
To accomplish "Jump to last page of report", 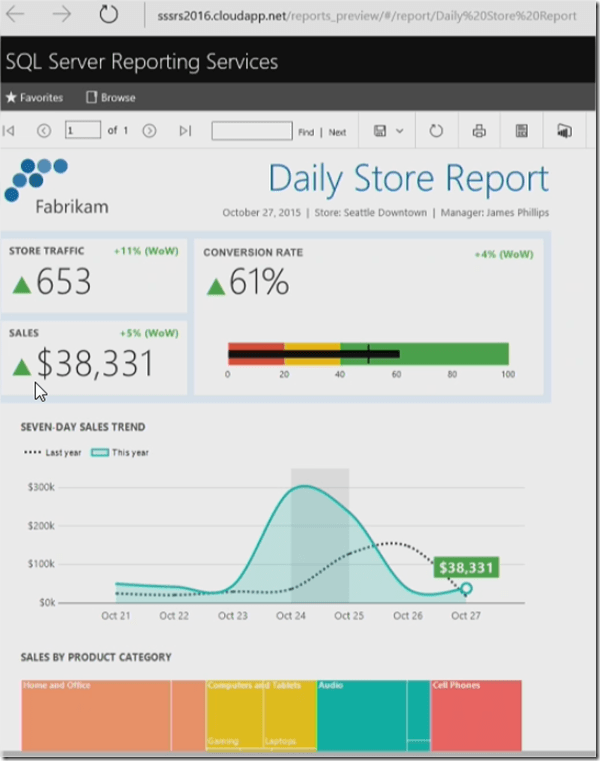I will tap(185, 131).
